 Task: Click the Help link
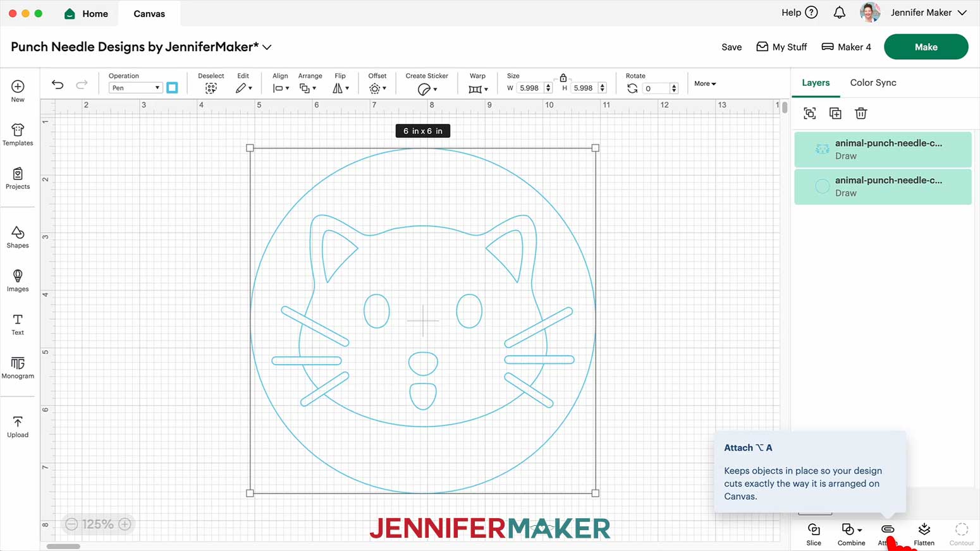pyautogui.click(x=791, y=13)
